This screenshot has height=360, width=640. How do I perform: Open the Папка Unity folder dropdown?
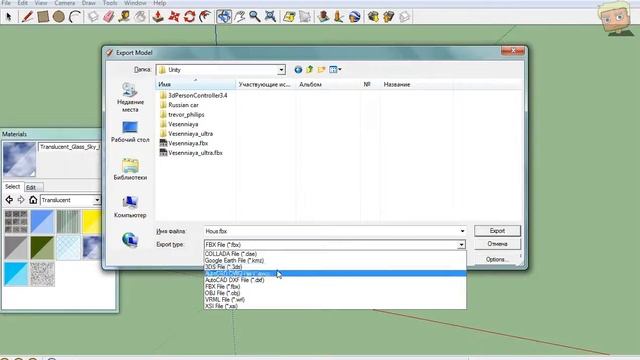[281, 70]
